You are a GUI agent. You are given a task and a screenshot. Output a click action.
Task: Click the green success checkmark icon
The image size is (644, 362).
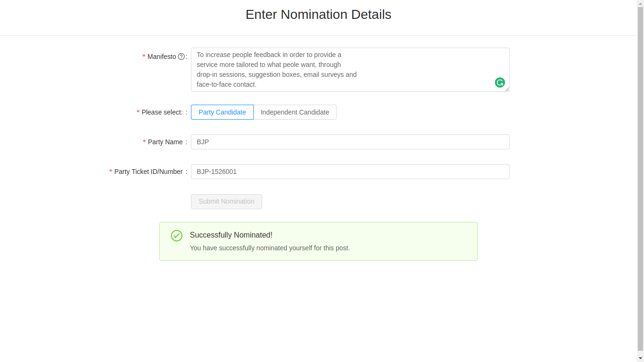coord(177,236)
